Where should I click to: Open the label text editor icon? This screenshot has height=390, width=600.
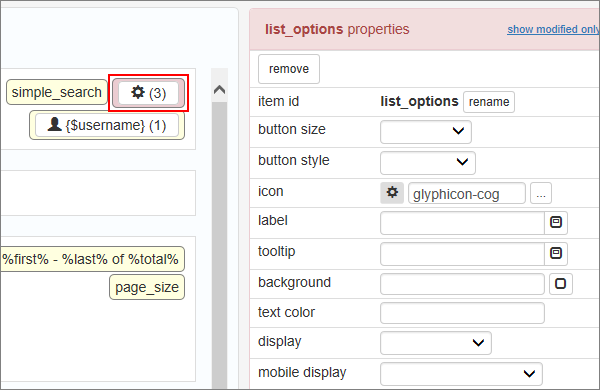(x=556, y=222)
